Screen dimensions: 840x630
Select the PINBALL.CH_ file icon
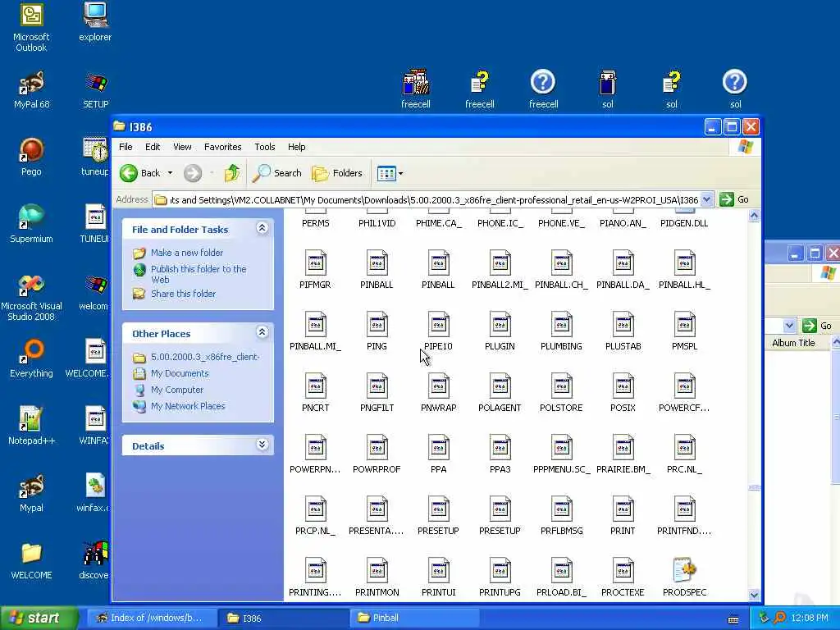point(561,263)
